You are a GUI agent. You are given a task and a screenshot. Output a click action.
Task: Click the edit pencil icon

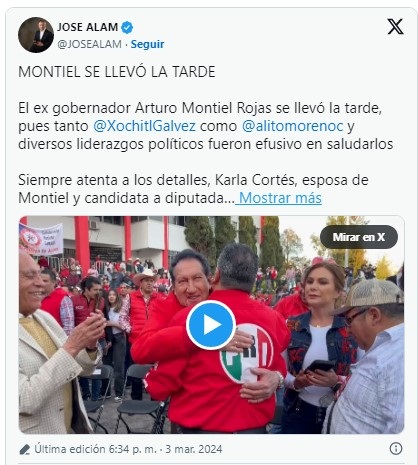coord(25,449)
